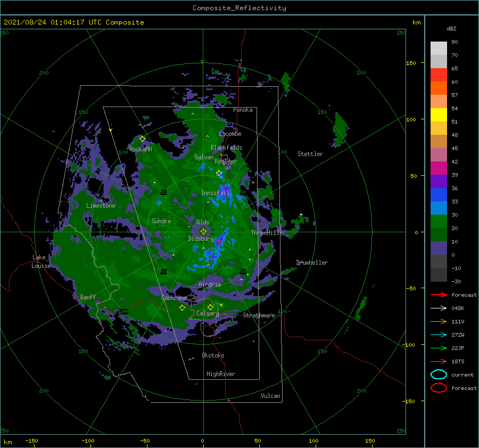Screen dimensions: 479x448
Task: Pick the cyan 27ZW arrow symbol
Action: click(x=439, y=335)
